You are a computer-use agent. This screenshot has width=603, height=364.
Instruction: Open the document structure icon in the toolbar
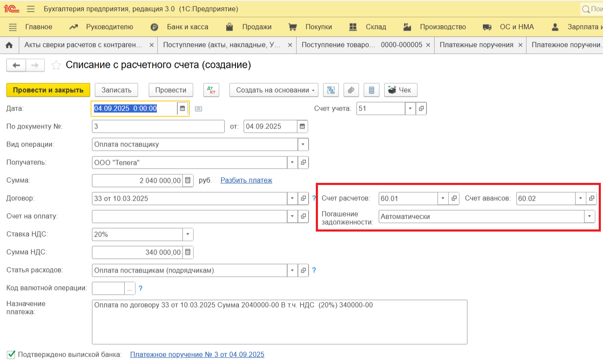pyautogui.click(x=330, y=90)
